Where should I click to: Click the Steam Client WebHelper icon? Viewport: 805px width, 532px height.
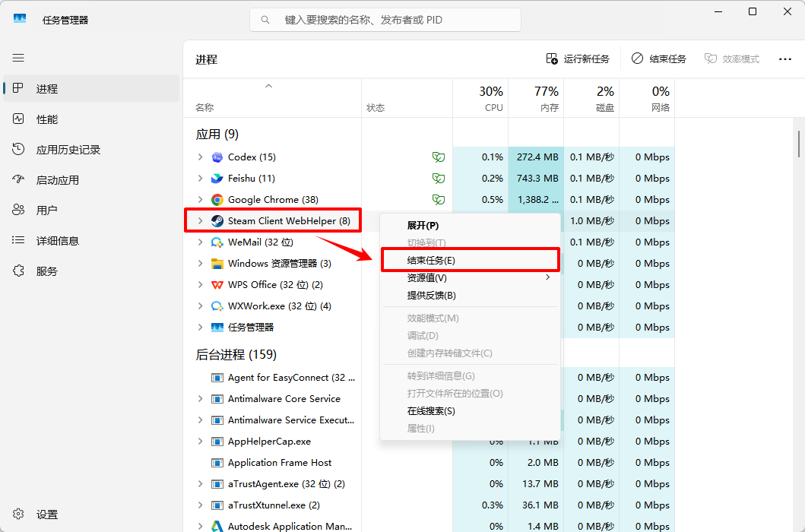(x=217, y=221)
